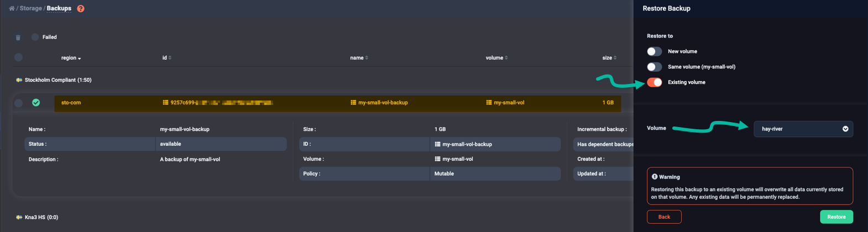This screenshot has width=868, height=232.
Task: Click the Incremental backup label
Action: 602,129
